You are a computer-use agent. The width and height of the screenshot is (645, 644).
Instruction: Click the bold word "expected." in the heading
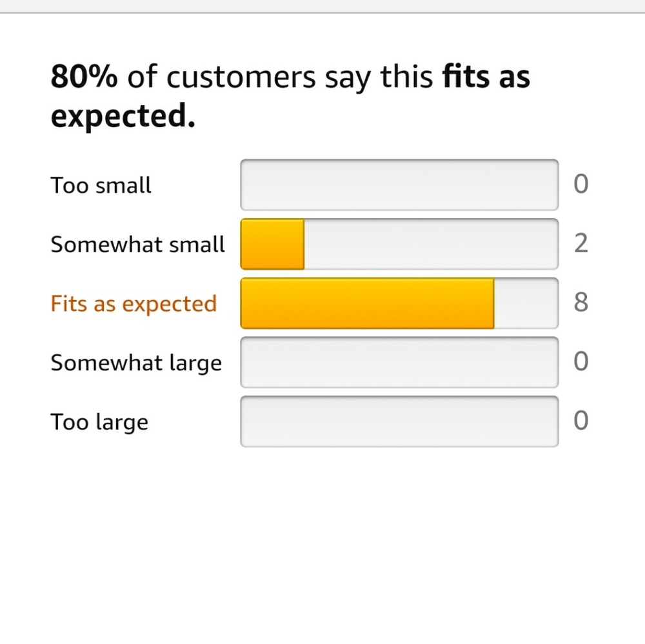point(123,117)
